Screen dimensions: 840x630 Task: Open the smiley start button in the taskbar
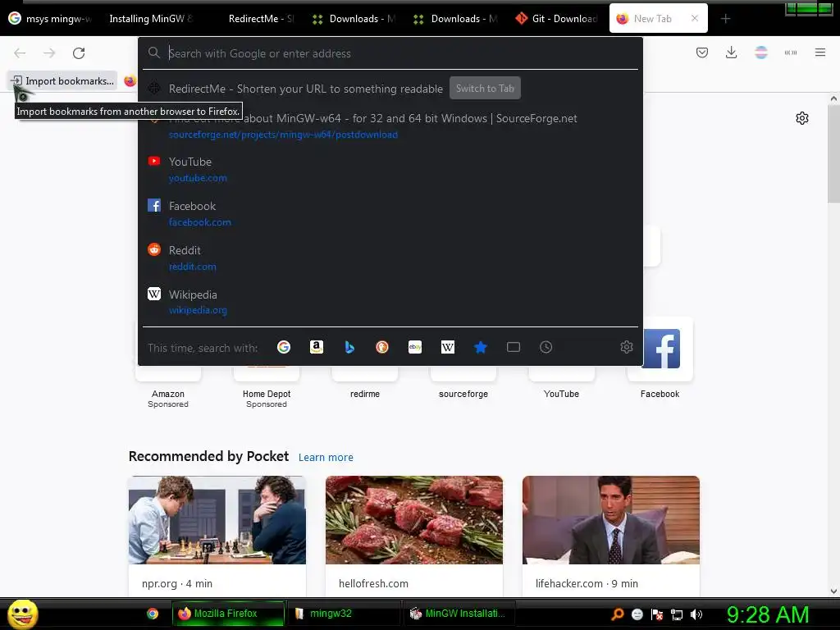pyautogui.click(x=22, y=614)
